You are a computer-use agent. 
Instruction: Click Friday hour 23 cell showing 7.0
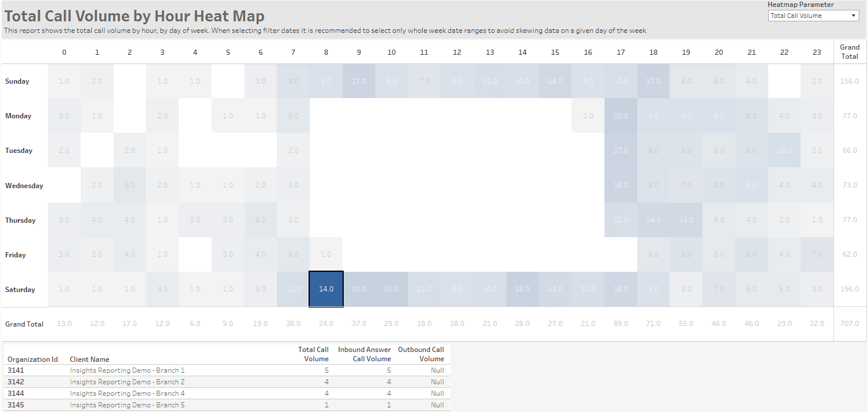tap(817, 254)
